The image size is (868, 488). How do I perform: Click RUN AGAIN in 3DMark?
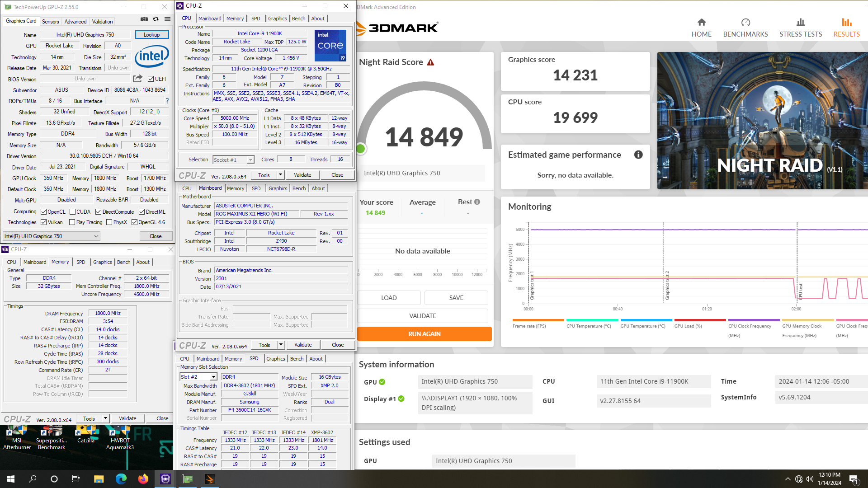(424, 334)
